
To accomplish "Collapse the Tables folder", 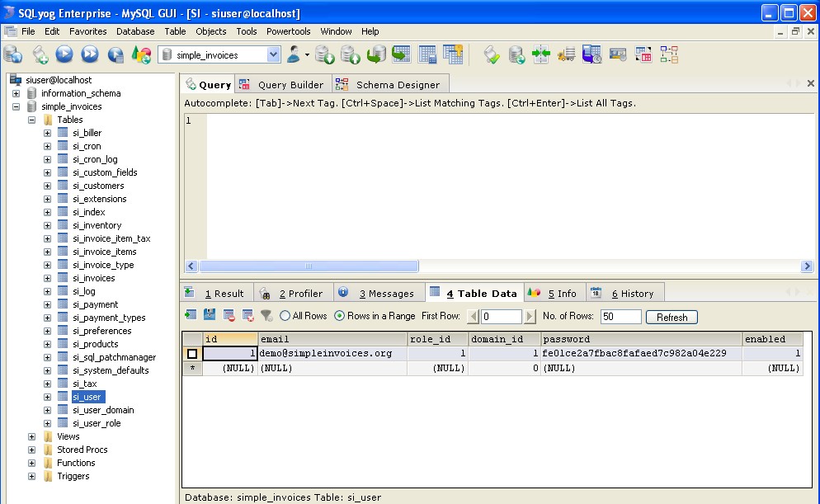I will click(x=32, y=120).
